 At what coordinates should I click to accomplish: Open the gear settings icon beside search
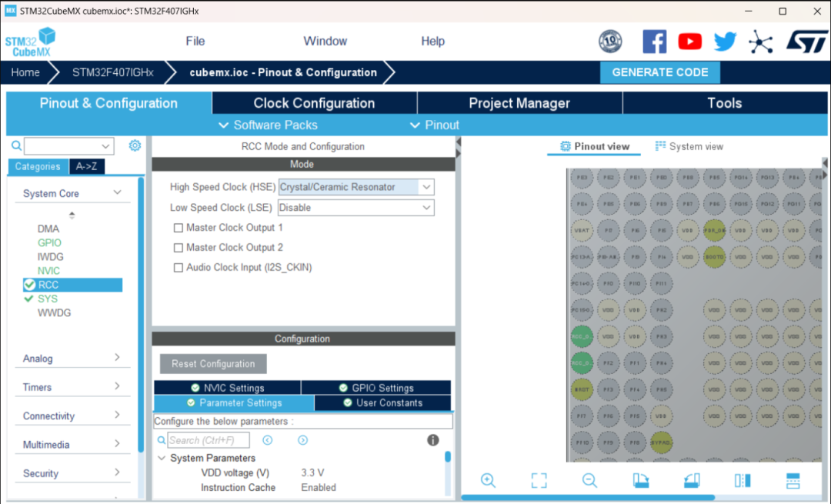pos(135,145)
